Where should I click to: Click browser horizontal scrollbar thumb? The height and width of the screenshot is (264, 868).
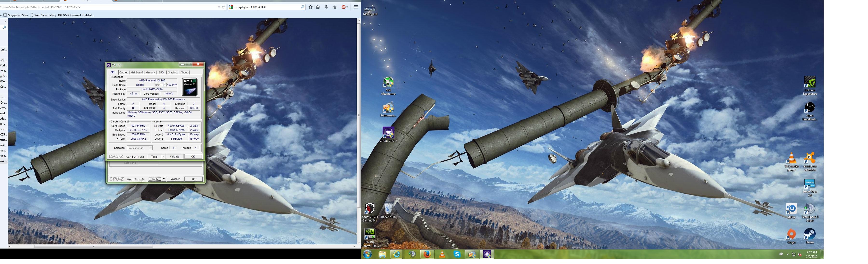pyautogui.click(x=93, y=246)
